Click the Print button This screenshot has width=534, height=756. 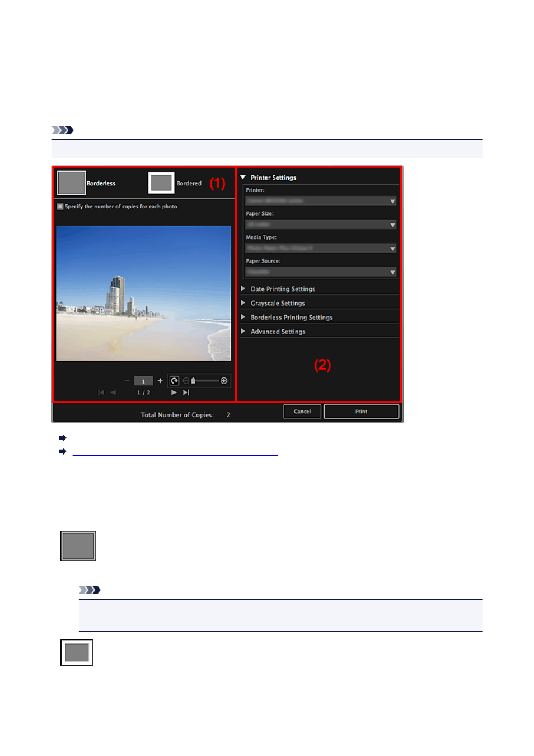(x=362, y=412)
